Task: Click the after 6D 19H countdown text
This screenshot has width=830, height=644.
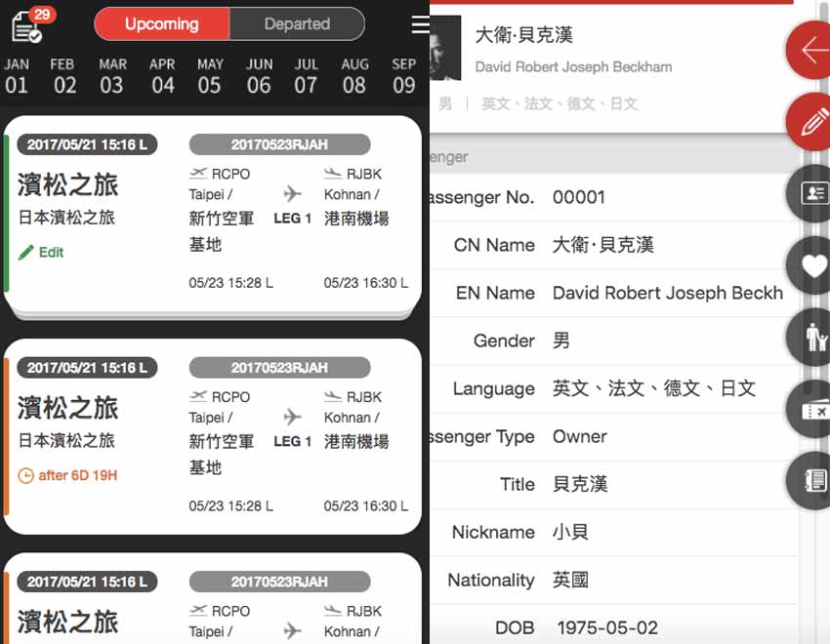Action: [x=78, y=475]
